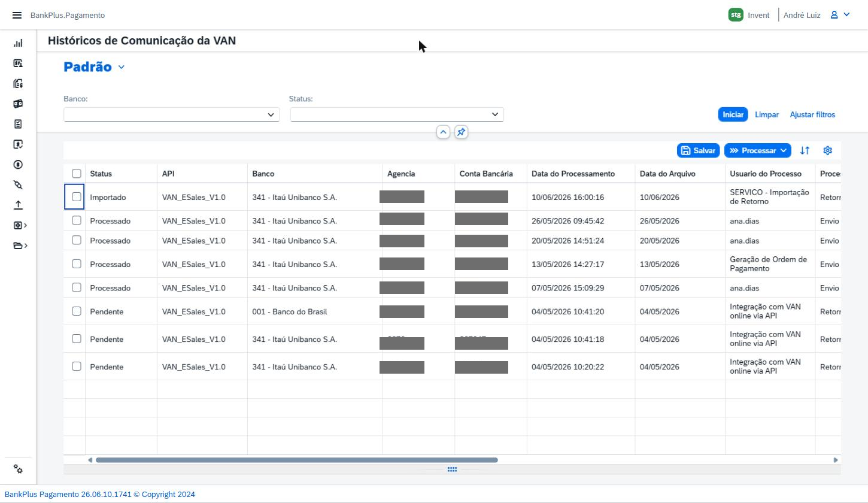Click the Limpar link button
Viewport: 868px width, 503px height.
(x=767, y=114)
